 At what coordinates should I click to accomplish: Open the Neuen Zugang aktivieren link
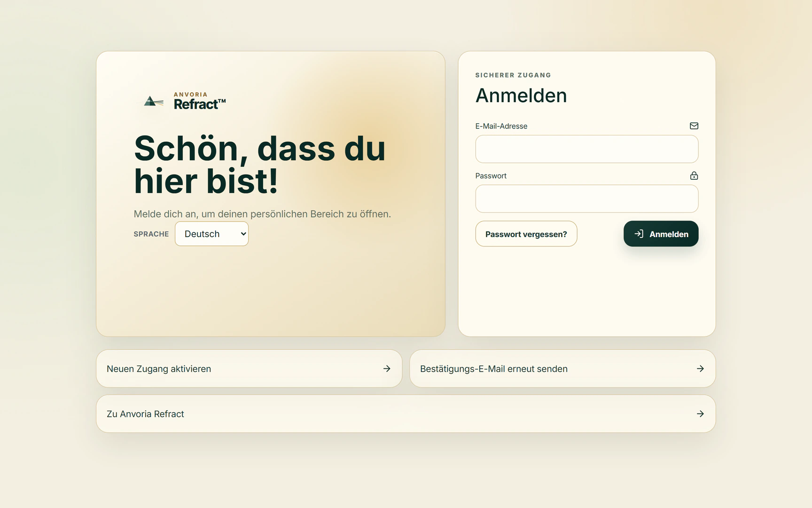pyautogui.click(x=249, y=369)
